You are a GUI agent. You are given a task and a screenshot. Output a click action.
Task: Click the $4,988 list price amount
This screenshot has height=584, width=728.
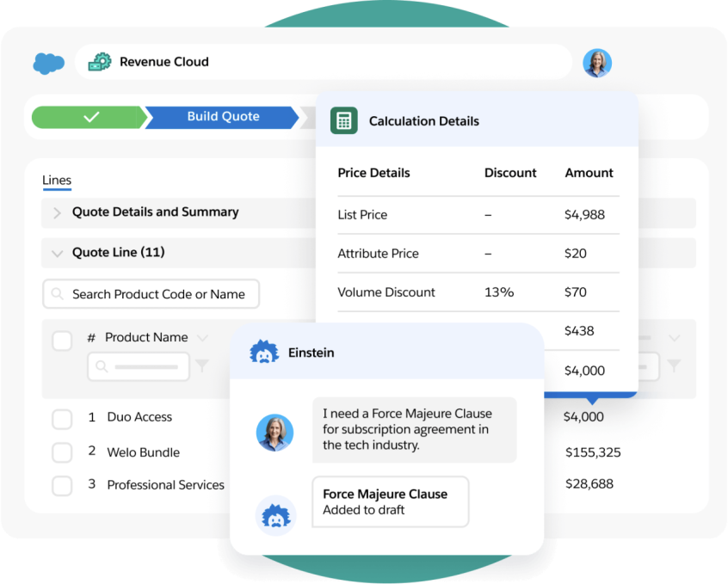tap(584, 214)
